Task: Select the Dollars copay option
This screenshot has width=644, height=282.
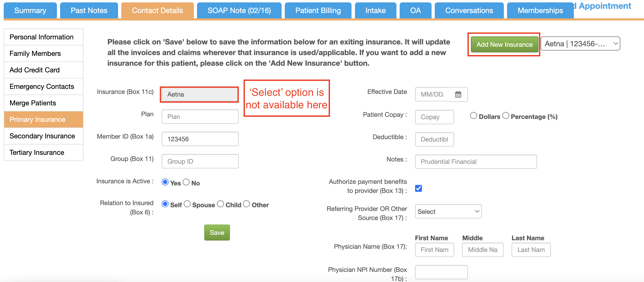Action: pyautogui.click(x=473, y=116)
